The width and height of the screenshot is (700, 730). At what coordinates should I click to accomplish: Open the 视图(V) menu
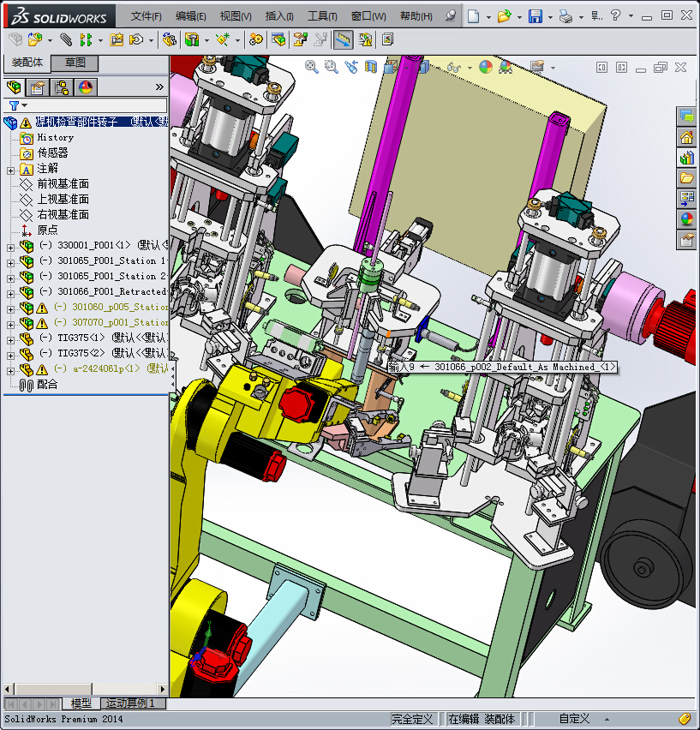[x=236, y=16]
